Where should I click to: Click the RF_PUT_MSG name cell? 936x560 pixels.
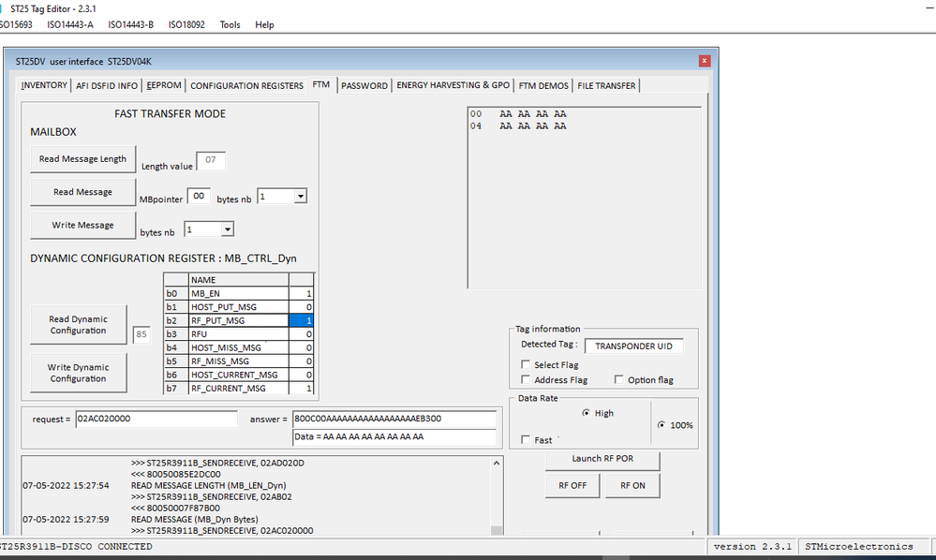coord(239,321)
